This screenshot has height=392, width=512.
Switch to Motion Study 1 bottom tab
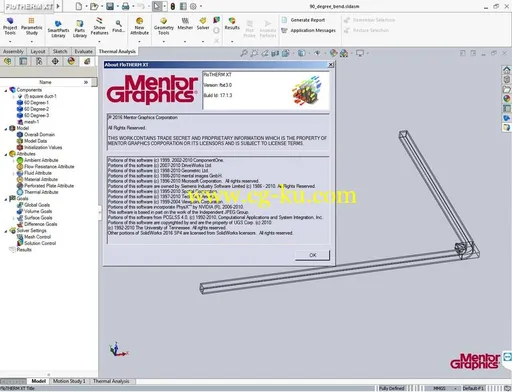point(69,381)
